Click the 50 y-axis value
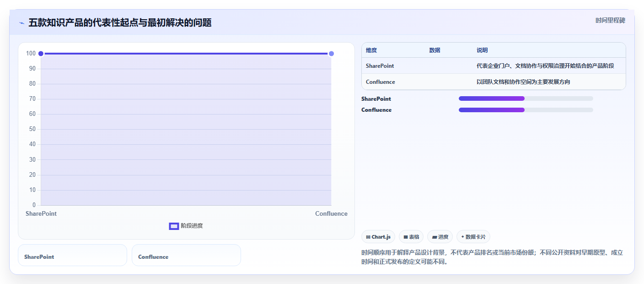Viewport: 644px width, 284px height. pyautogui.click(x=32, y=129)
